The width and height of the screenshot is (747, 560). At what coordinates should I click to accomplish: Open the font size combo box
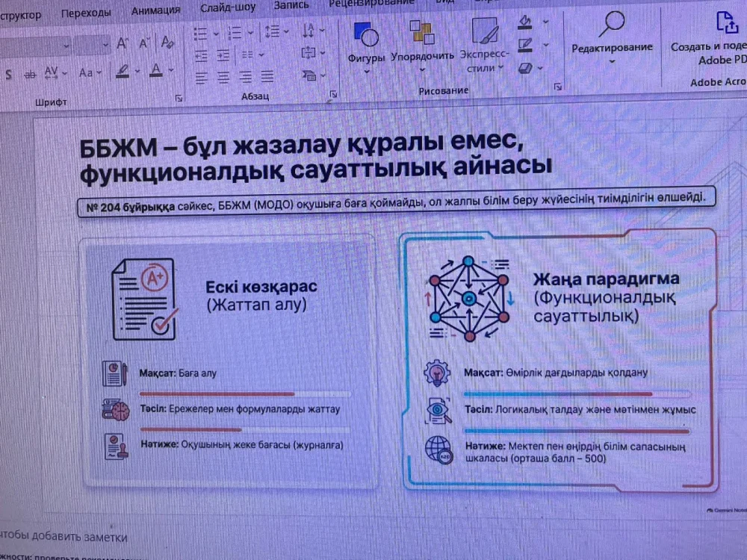click(x=93, y=46)
